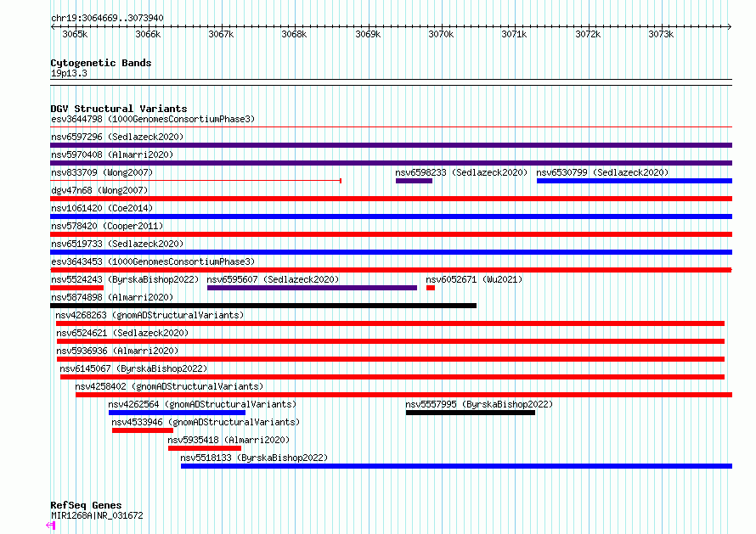756x534 pixels.
Task: Click the 3067k ruler tick label
Action: point(221,34)
